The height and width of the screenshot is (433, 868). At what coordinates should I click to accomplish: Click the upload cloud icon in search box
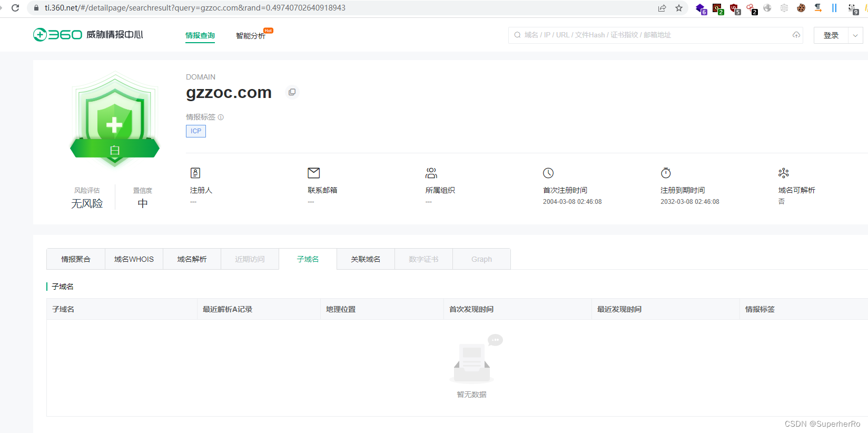pos(796,35)
